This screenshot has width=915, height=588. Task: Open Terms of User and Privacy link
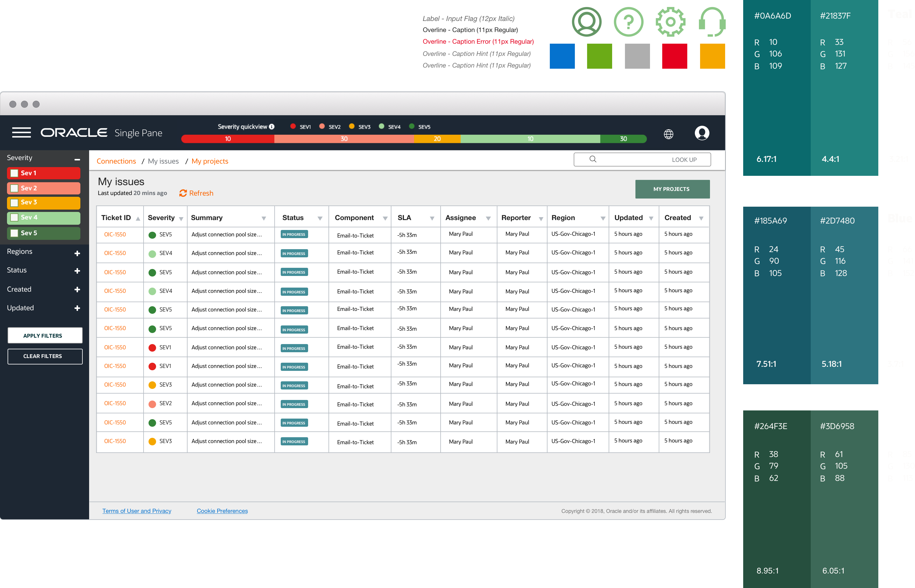pyautogui.click(x=137, y=511)
